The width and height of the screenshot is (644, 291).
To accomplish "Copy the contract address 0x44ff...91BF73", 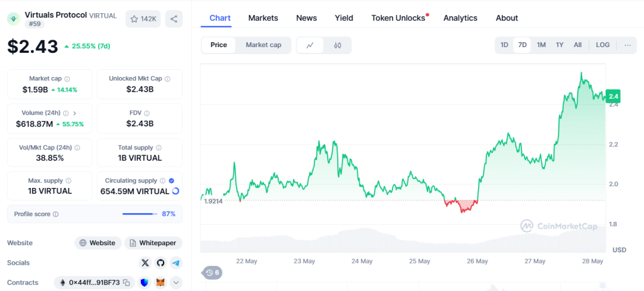I will (126, 283).
